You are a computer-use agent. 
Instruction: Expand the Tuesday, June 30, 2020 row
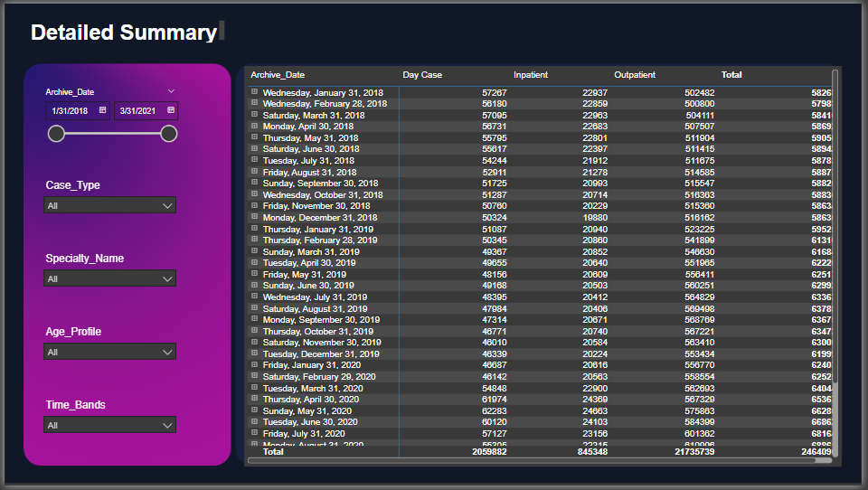click(255, 422)
